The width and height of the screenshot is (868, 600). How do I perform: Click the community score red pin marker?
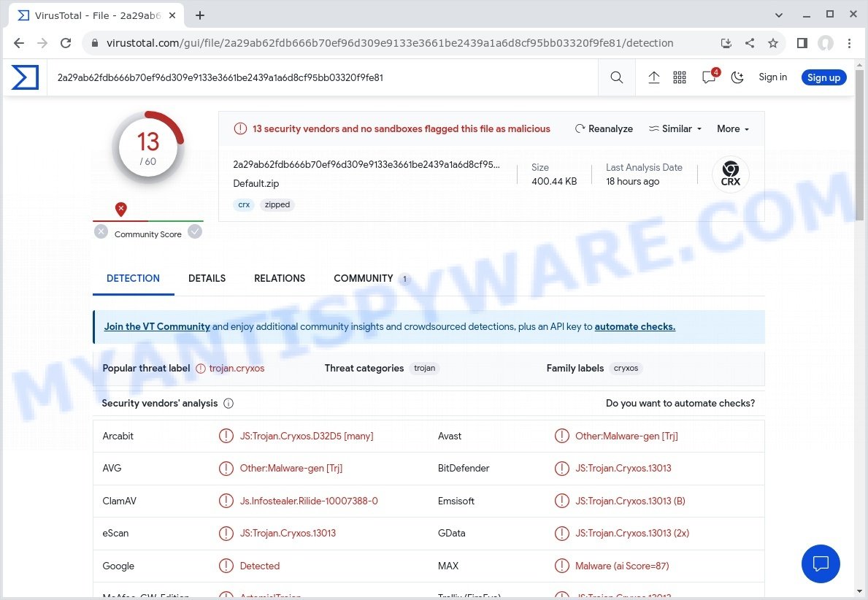pyautogui.click(x=120, y=209)
